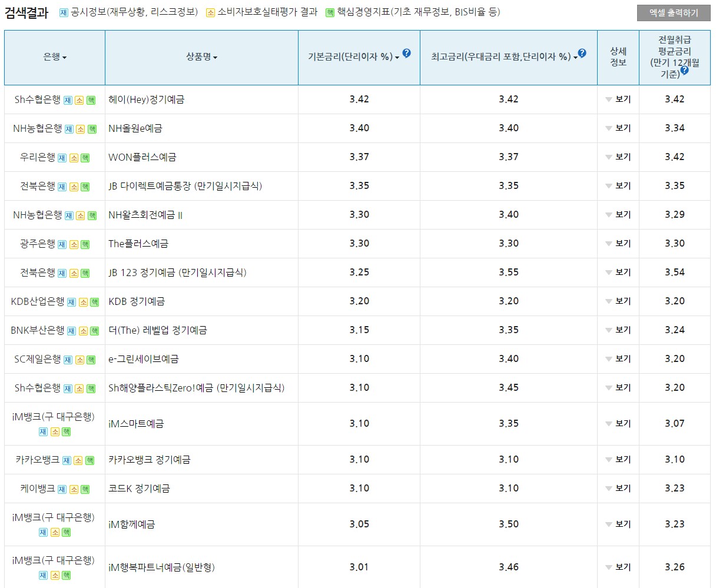Click 재 legend icon for 공시정보
Viewport: 716px width, 588px height.
coord(64,12)
